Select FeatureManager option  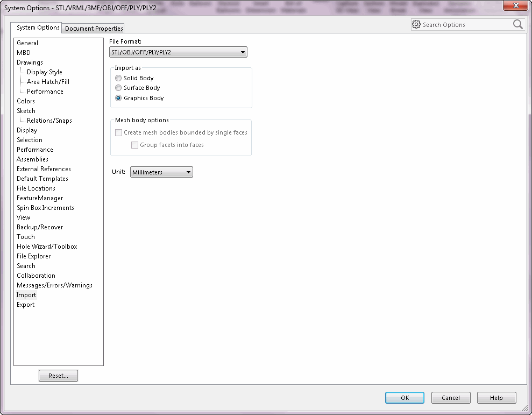tap(40, 198)
